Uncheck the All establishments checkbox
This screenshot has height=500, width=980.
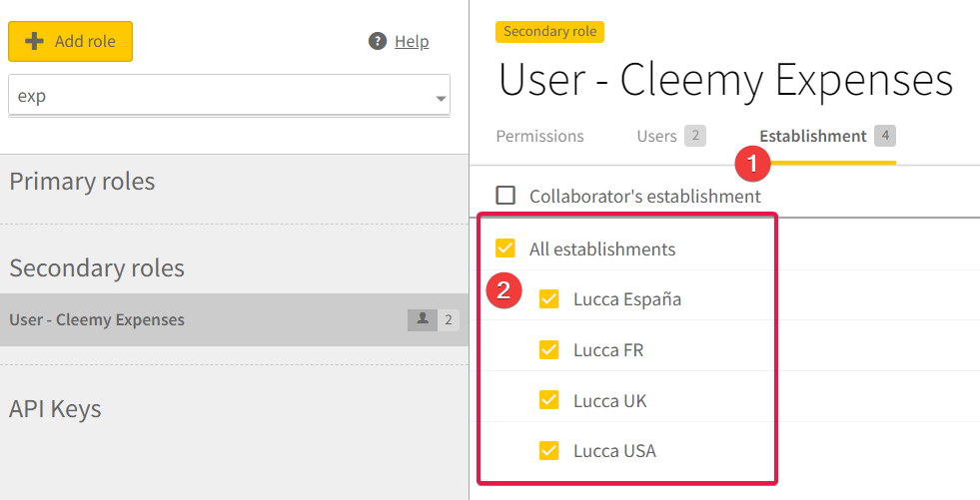(505, 249)
